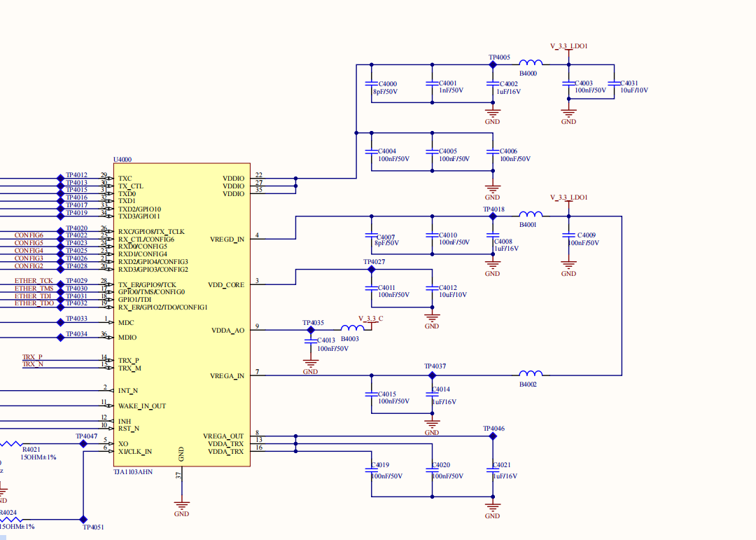Select capacitor C4012 10uF/10V
Viewport: 756px width, 540px height.
[432, 288]
